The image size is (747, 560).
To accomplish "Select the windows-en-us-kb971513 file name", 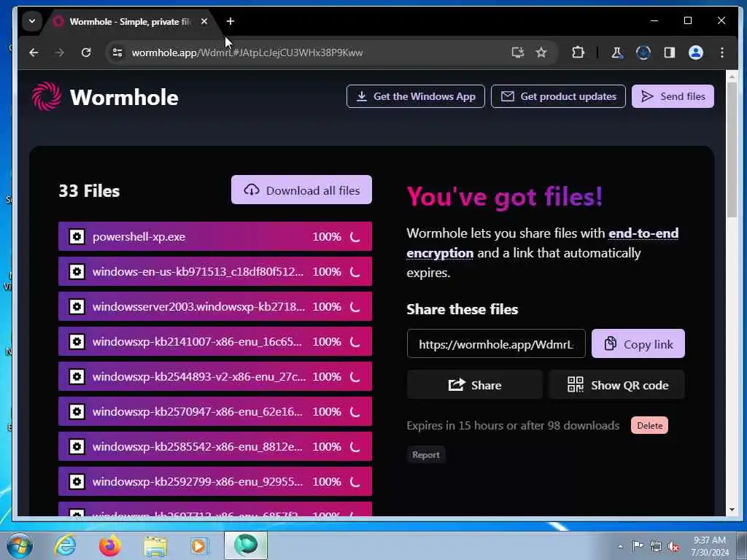I will [x=198, y=271].
